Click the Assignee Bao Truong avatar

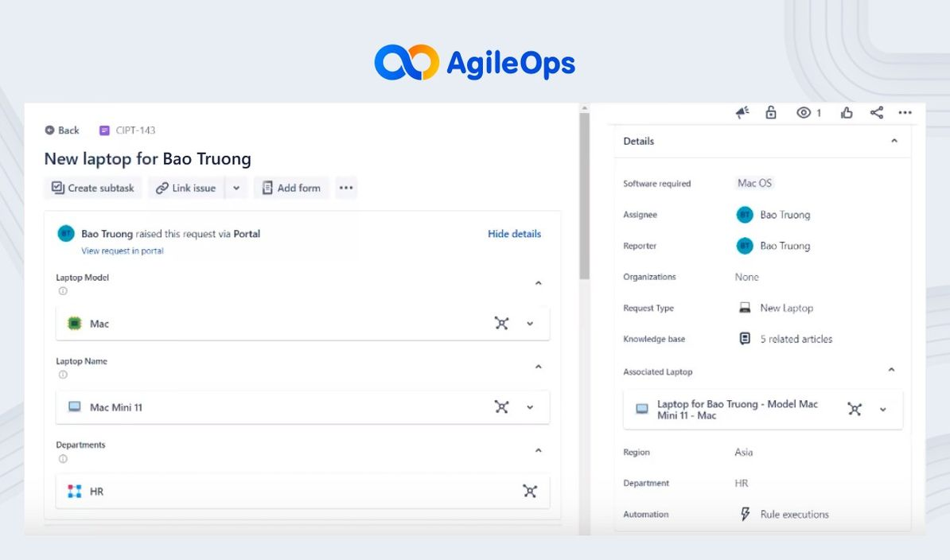click(x=745, y=214)
